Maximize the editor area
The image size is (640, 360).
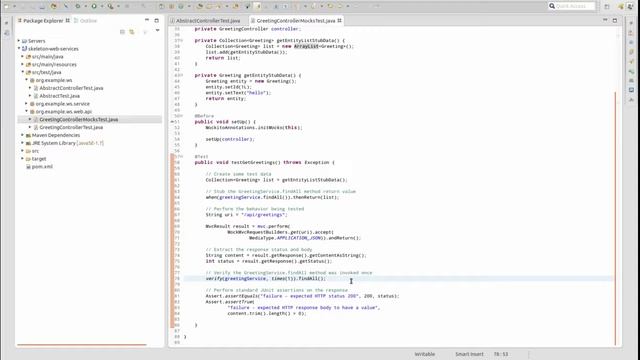click(x=615, y=20)
